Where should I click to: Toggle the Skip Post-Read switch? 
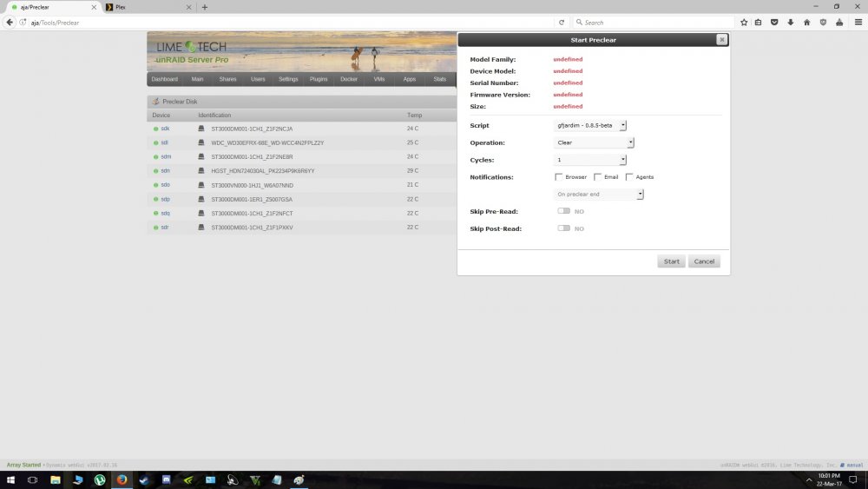coord(563,228)
